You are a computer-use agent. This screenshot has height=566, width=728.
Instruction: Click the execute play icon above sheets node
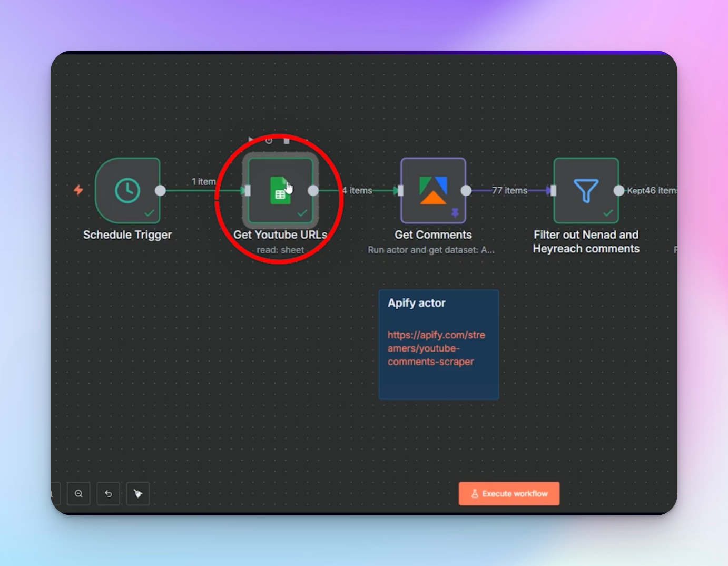click(251, 140)
